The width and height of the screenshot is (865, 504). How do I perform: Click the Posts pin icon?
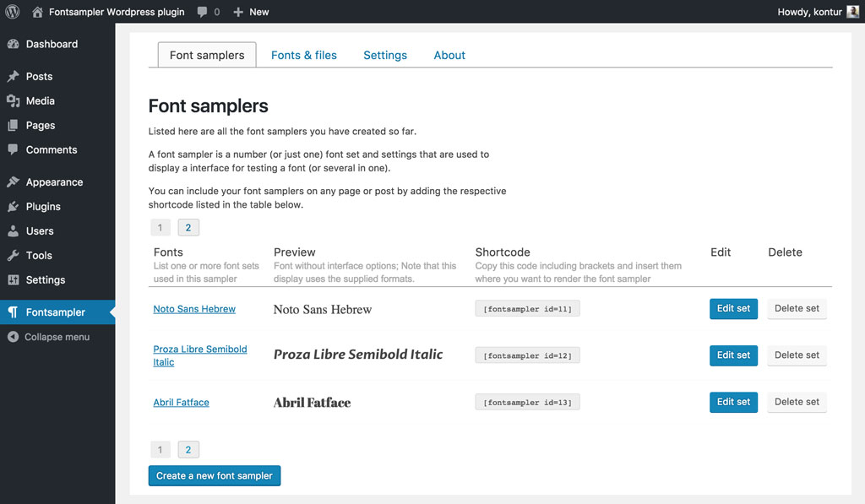(x=13, y=76)
